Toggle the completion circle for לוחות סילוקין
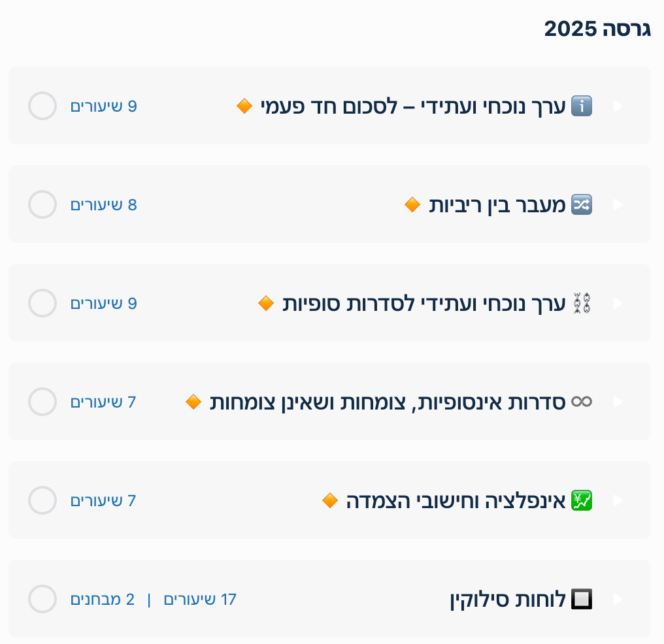The image size is (664, 644). click(42, 599)
